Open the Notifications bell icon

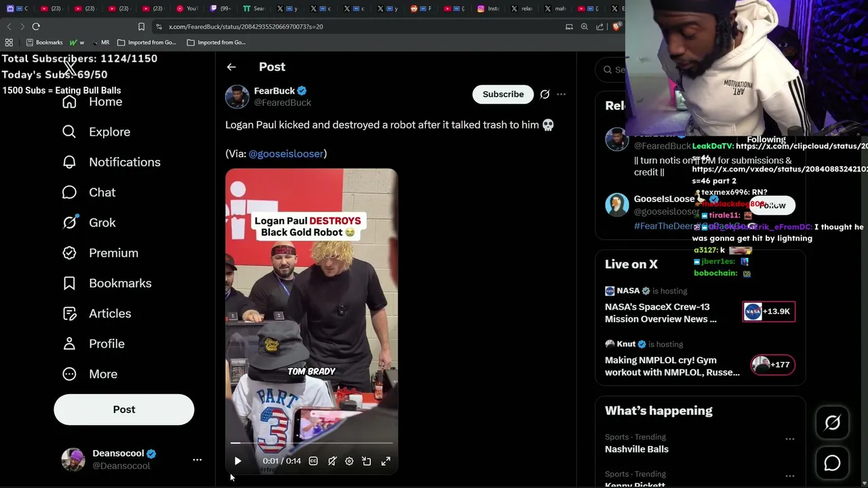[69, 162]
